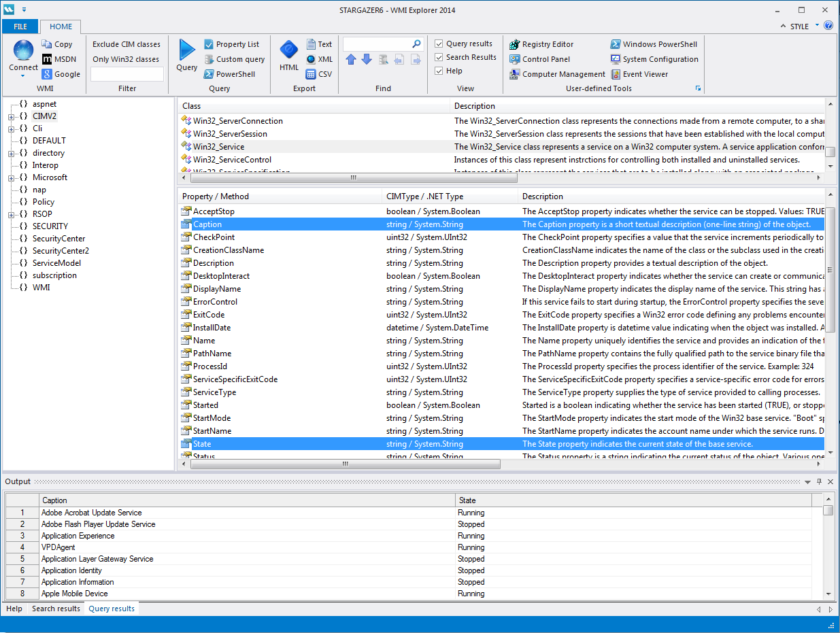Run the Query with the blue arrow
840x633 pixels.
coord(186,50)
